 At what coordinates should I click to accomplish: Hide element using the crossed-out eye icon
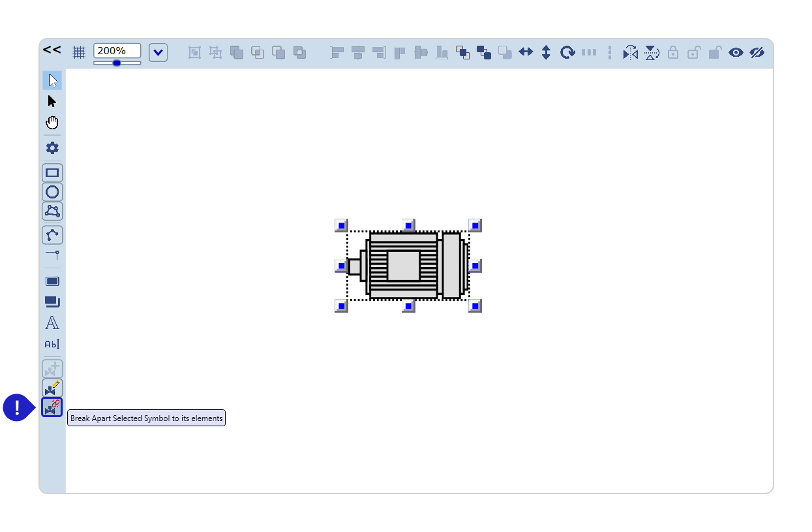click(x=757, y=52)
